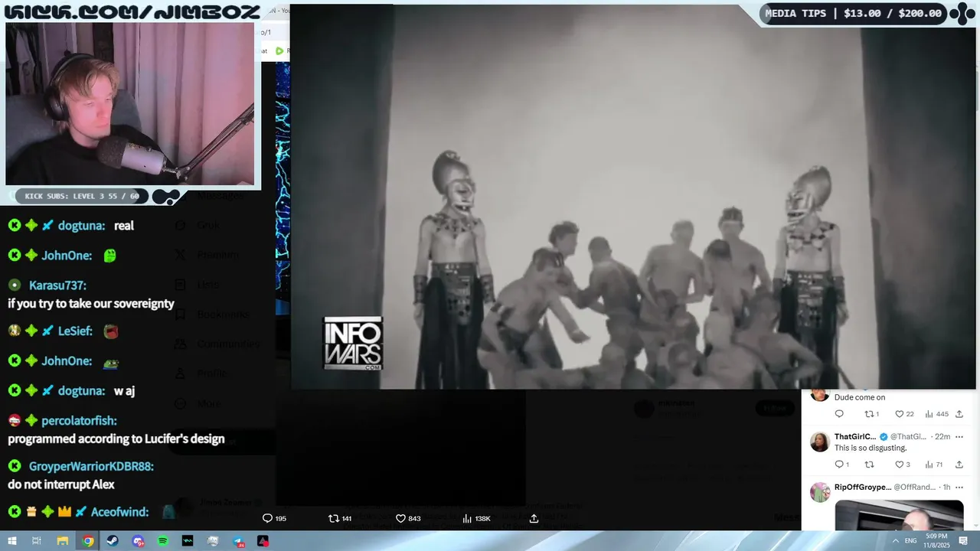Like the 'Dude come on' tweet

[904, 414]
